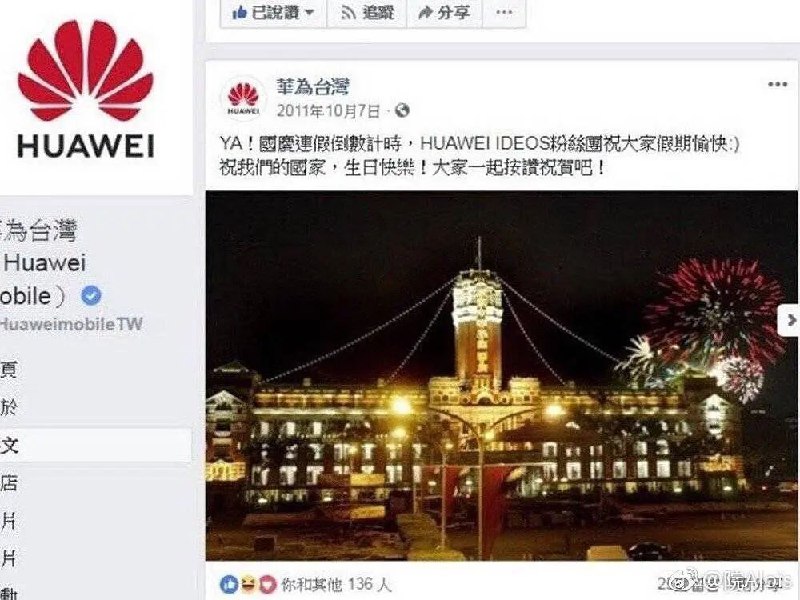Click the next photo arrow
800x600 pixels.
pos(790,320)
